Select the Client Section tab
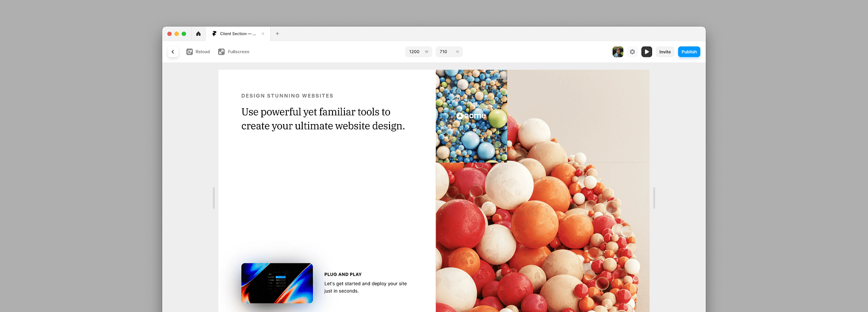This screenshot has width=868, height=312. coord(238,34)
